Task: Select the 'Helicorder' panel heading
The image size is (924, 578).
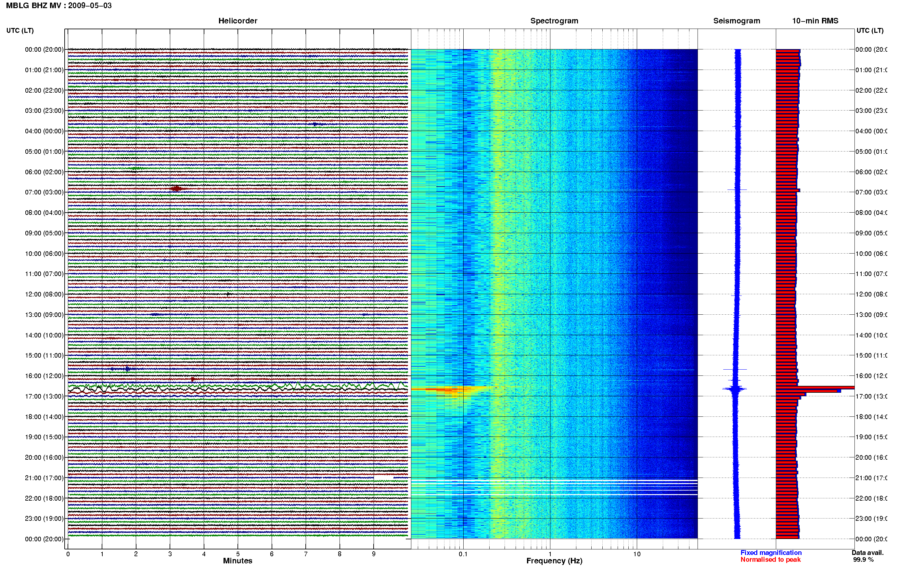Action: click(x=237, y=21)
